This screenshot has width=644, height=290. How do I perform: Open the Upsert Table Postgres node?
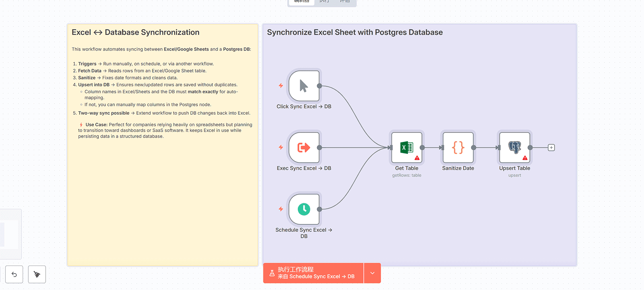click(514, 148)
